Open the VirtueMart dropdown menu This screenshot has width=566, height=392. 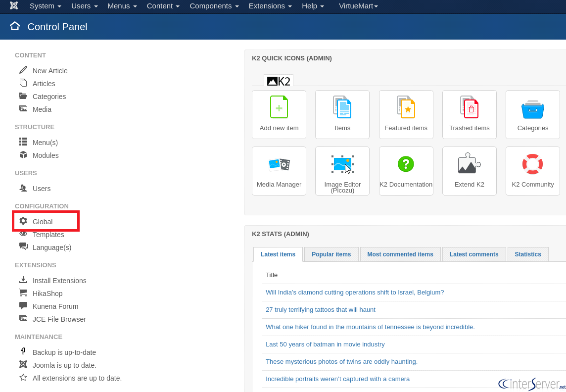click(358, 6)
